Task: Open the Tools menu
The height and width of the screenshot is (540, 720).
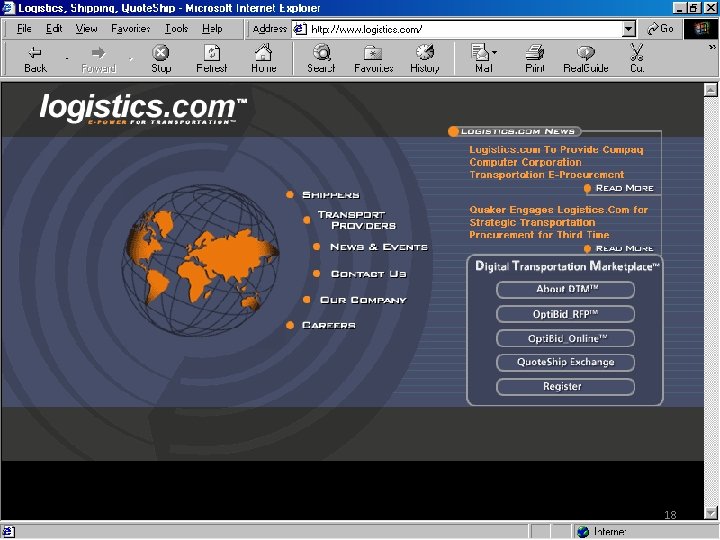Action: tap(176, 29)
